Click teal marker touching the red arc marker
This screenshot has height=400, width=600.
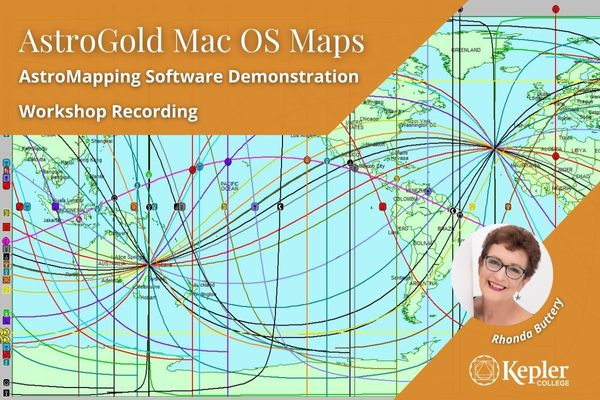(x=199, y=167)
